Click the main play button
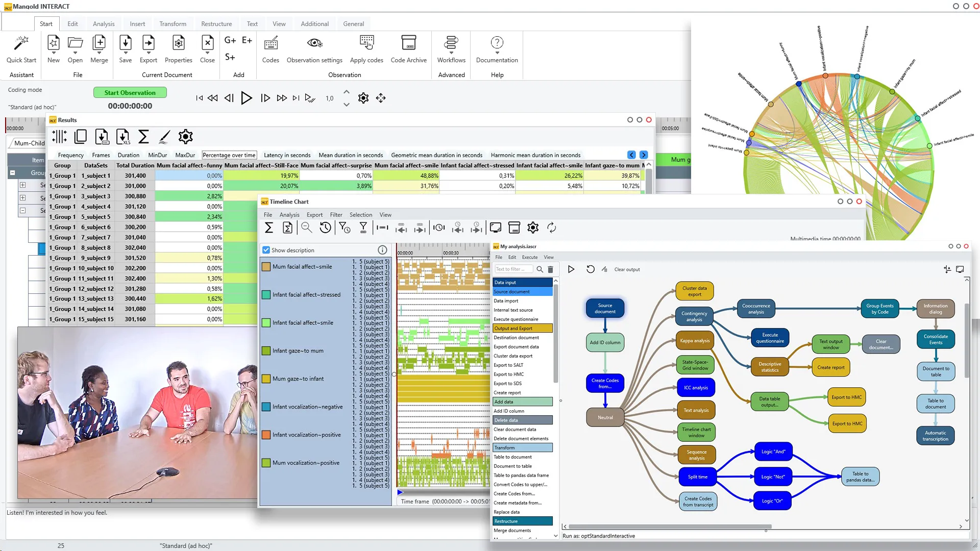Image resolution: width=980 pixels, height=551 pixels. 247,98
